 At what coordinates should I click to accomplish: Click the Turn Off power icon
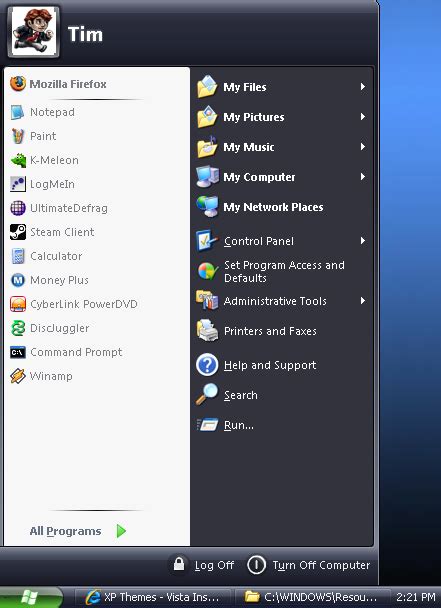pos(256,565)
